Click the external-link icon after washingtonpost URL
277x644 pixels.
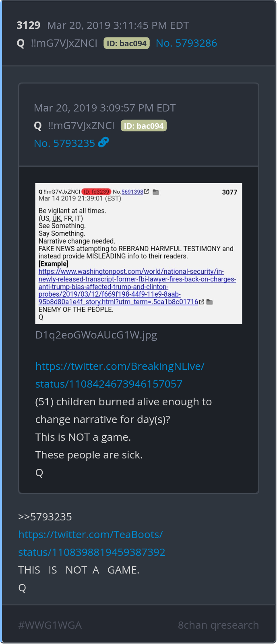pyautogui.click(x=202, y=302)
